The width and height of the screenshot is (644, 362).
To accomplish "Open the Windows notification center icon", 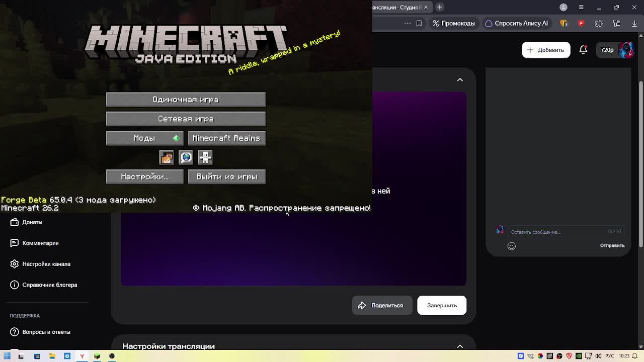I will click(636, 356).
